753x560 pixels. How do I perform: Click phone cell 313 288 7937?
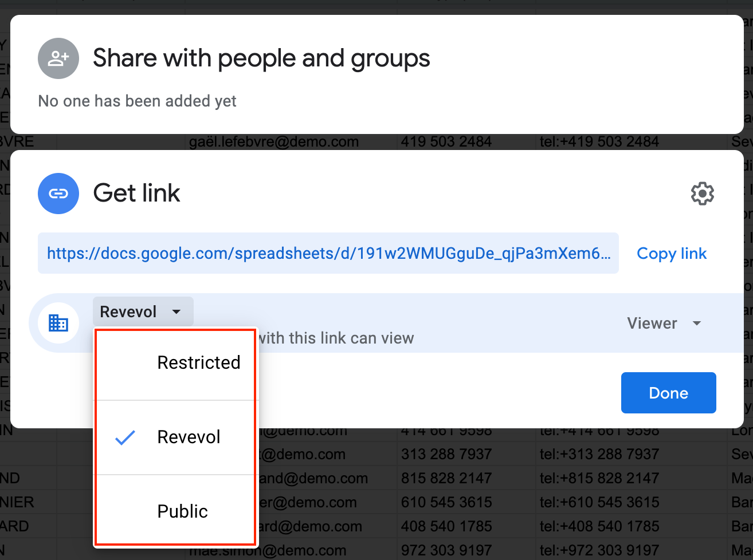pos(446,454)
